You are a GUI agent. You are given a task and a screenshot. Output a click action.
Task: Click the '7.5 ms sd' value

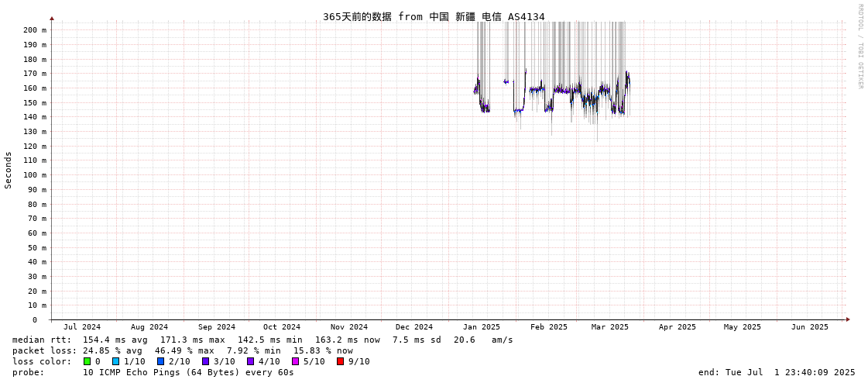click(x=417, y=340)
